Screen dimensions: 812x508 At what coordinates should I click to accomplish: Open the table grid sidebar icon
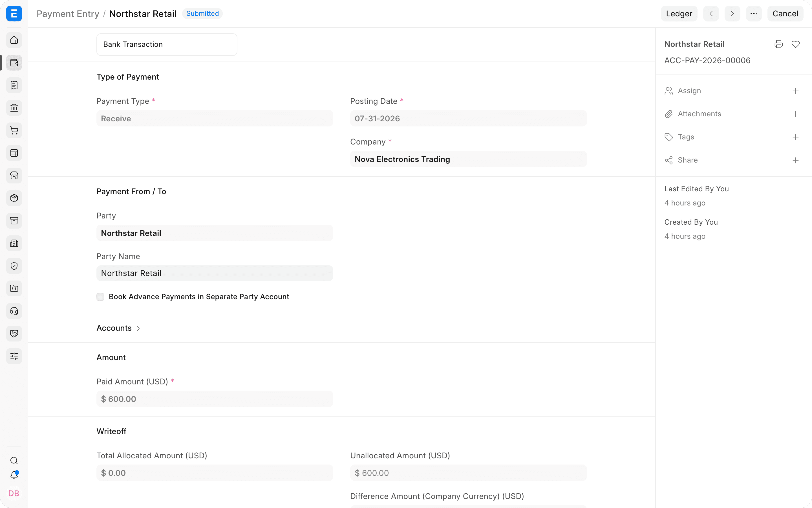coord(14,153)
